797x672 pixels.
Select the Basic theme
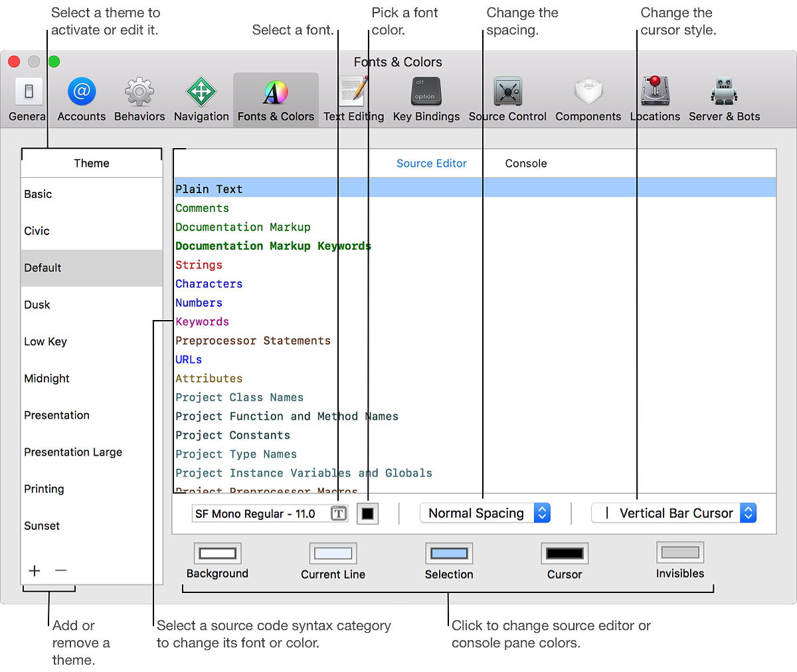tap(92, 194)
